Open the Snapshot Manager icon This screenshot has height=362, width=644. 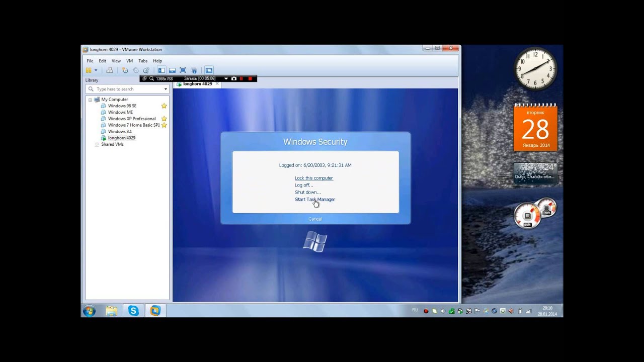tap(146, 70)
